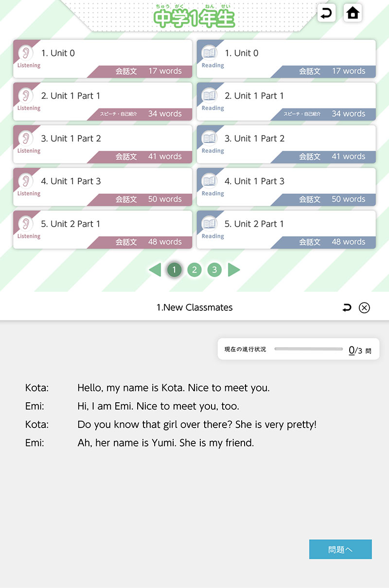The image size is (389, 588).
Task: Open Reading lesson Unit 1 Part 3
Action: tap(286, 187)
